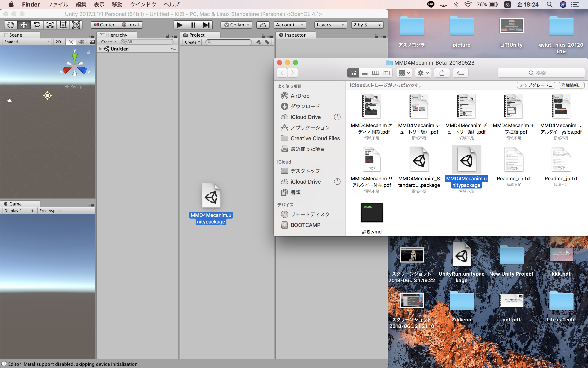Screen dimensions: 588x368
Task: Open the Collab dropdown
Action: point(236,25)
